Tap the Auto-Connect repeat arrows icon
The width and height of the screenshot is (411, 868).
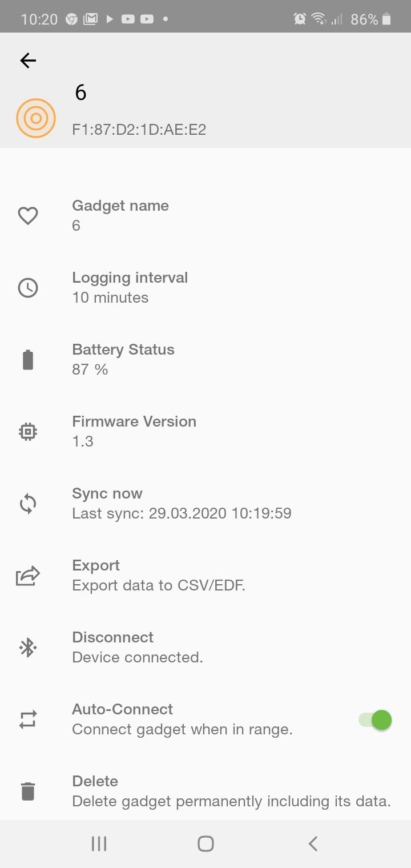click(x=28, y=720)
